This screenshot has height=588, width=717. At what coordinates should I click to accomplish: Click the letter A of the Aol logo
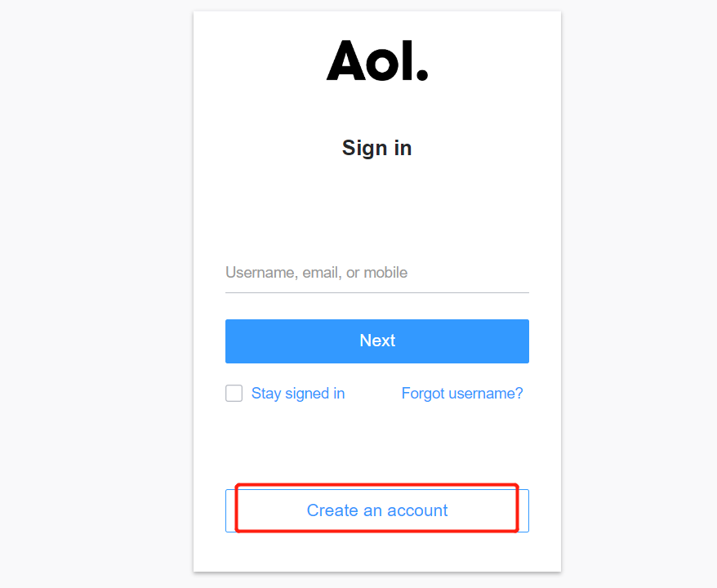(345, 61)
